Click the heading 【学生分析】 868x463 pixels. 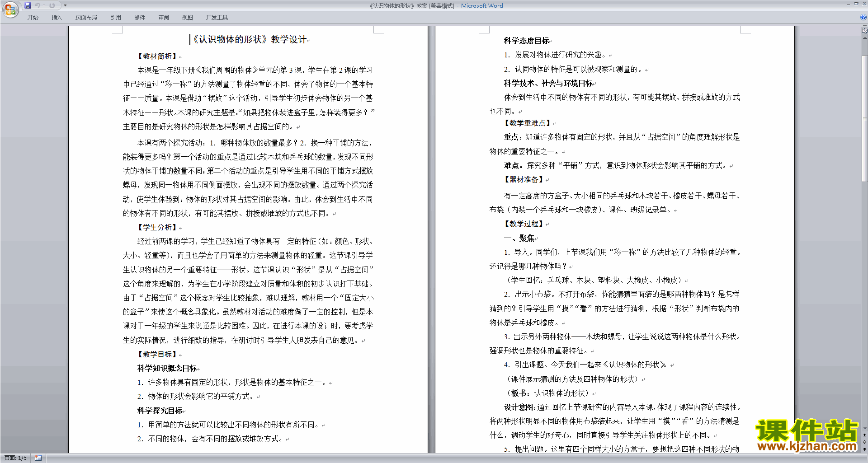tap(157, 228)
